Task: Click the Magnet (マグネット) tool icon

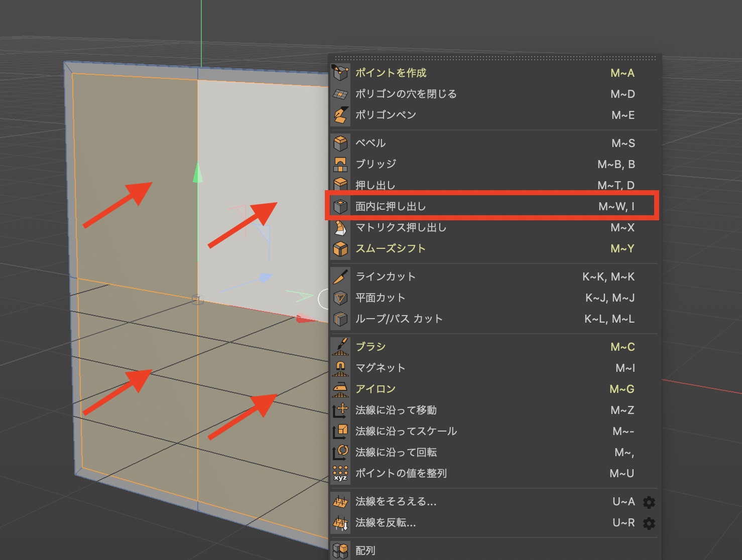Action: (x=340, y=368)
